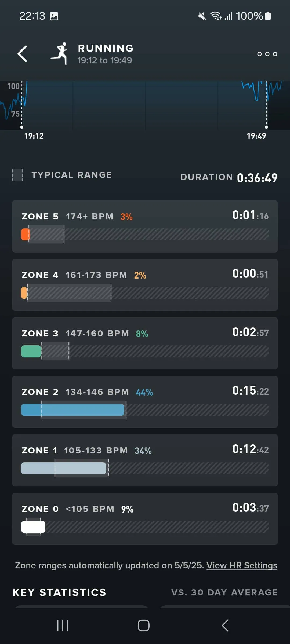
Task: Tap the muted sound status icon
Action: click(202, 16)
